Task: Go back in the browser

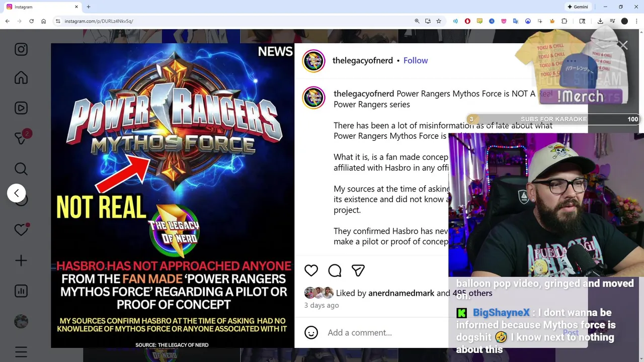Action: [x=7, y=21]
